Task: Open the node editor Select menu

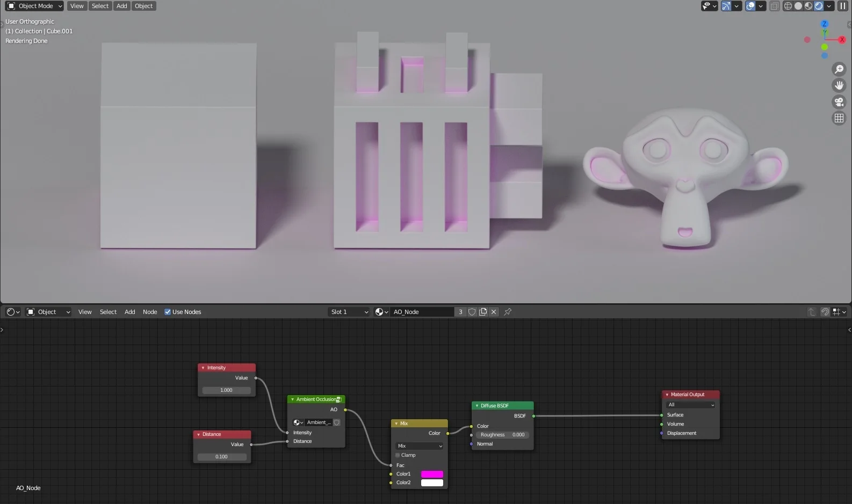Action: coord(108,312)
